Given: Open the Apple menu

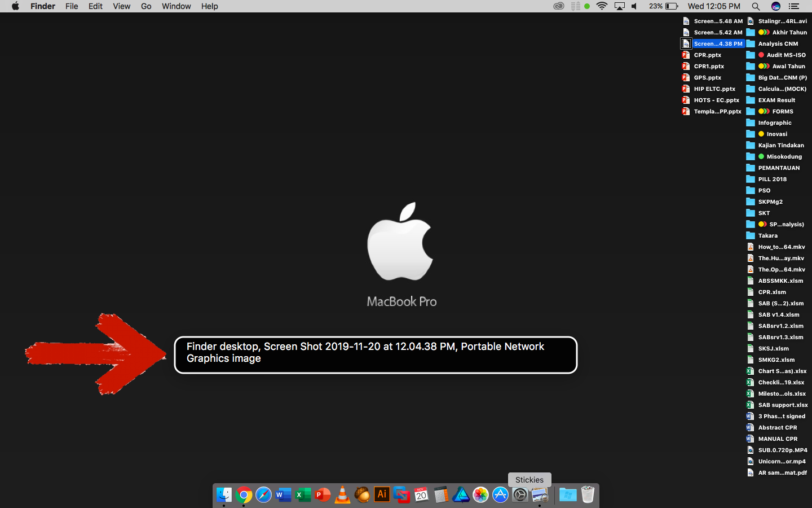Looking at the screenshot, I should point(15,6).
